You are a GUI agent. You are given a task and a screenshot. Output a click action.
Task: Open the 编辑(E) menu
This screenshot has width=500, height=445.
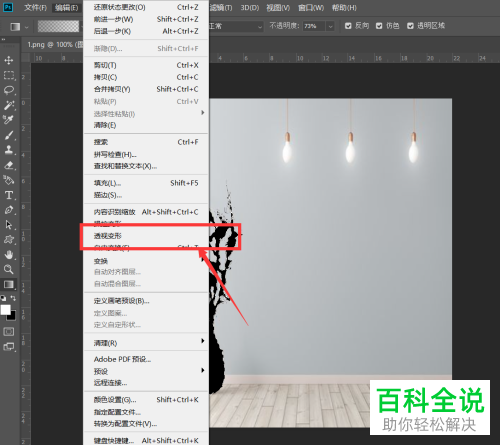tap(67, 7)
